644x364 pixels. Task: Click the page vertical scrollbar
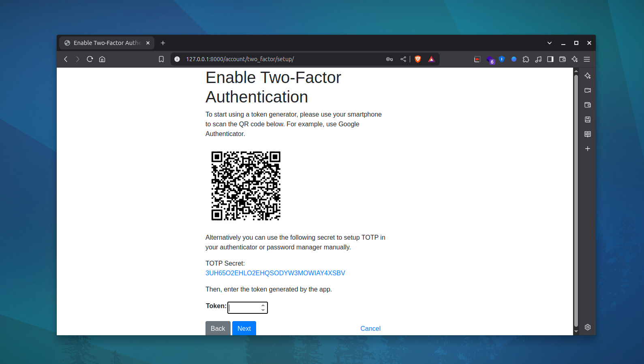click(x=576, y=200)
